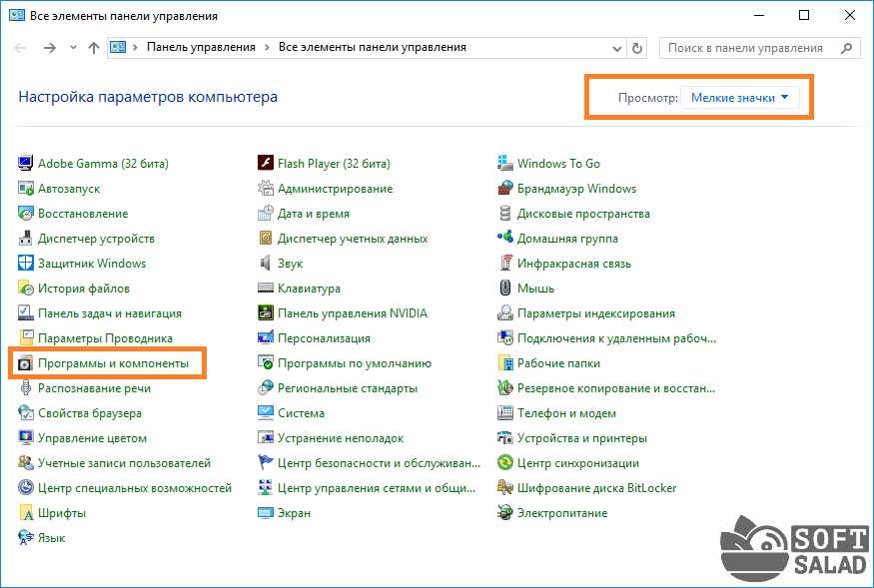874x588 pixels.
Task: Click the Брандмауэр Windows icon
Action: (505, 189)
